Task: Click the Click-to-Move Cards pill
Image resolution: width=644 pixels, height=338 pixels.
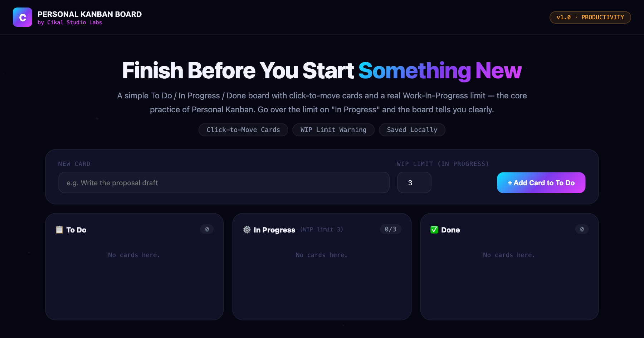Action: (x=243, y=130)
